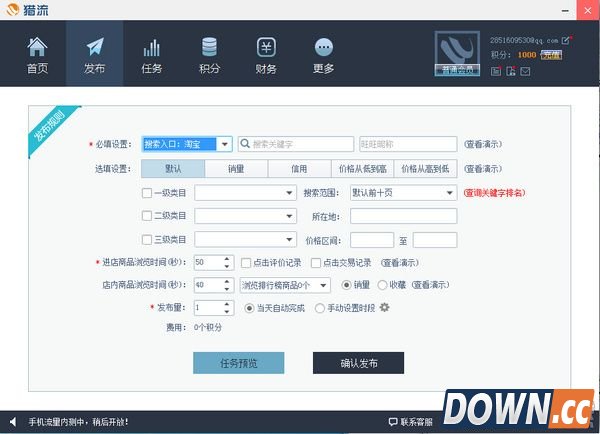Select the 当天自动完成 radio button
600x434 pixels.
(x=249, y=308)
